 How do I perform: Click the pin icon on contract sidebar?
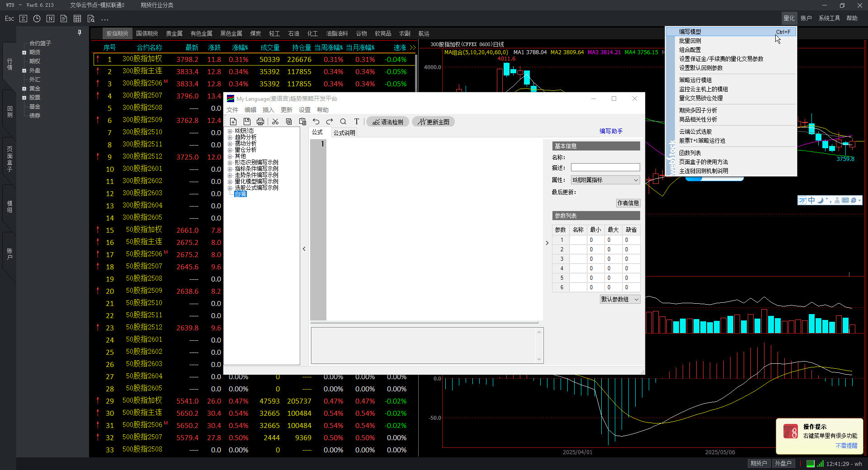pyautogui.click(x=80, y=33)
